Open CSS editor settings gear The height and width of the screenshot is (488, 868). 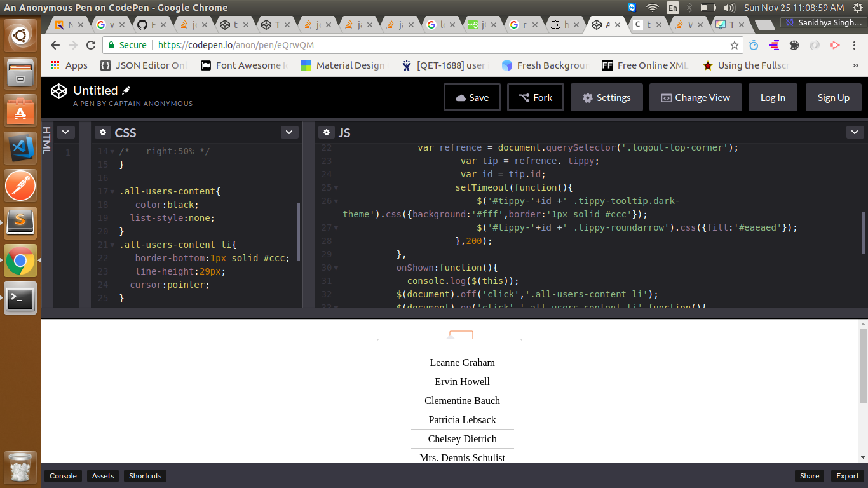[103, 132]
